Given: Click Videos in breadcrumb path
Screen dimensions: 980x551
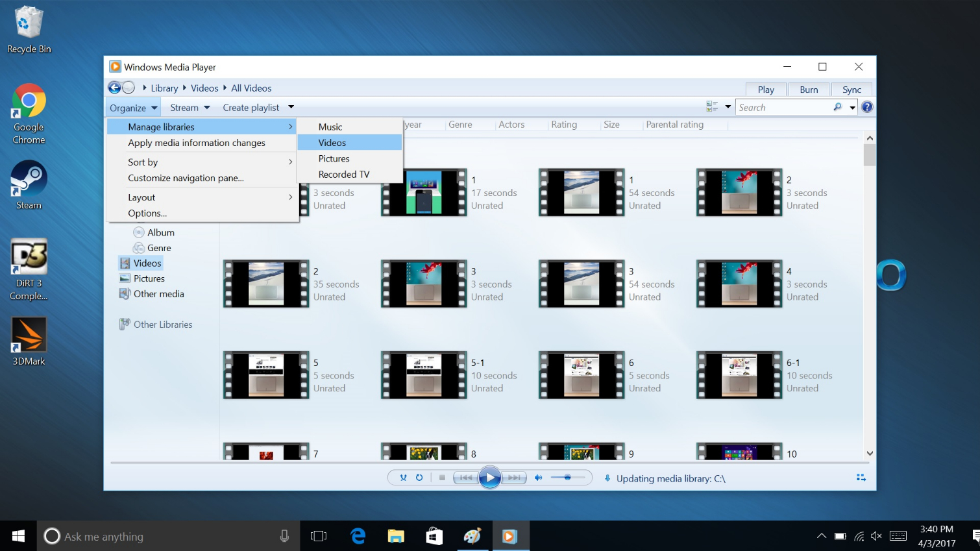Looking at the screenshot, I should click(x=204, y=88).
